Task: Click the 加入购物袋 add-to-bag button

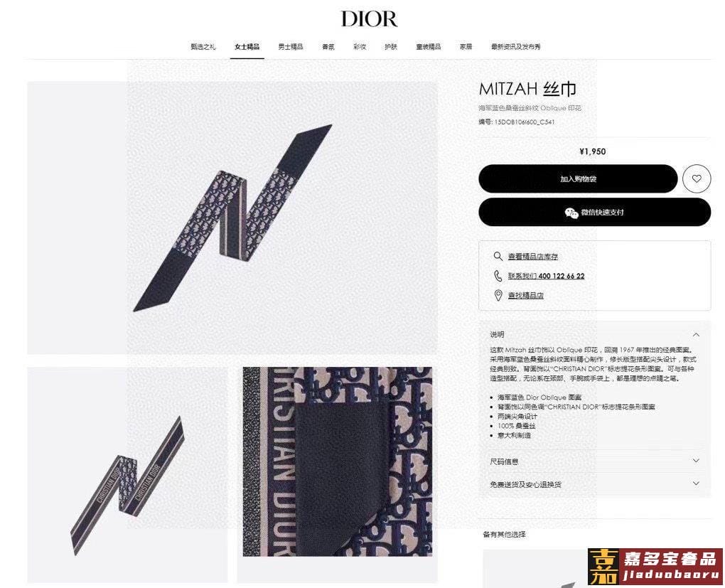Action: point(578,178)
